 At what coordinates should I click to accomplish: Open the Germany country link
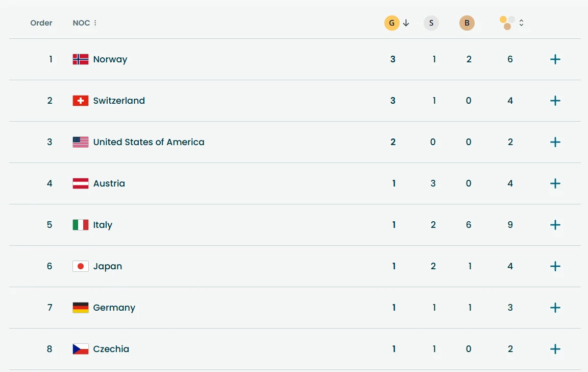tap(114, 307)
